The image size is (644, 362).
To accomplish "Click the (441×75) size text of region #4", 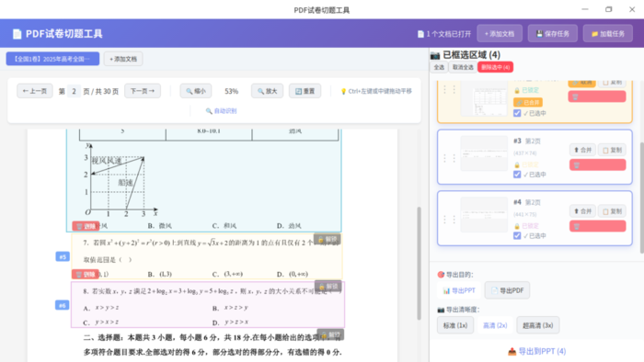I will pyautogui.click(x=525, y=214).
